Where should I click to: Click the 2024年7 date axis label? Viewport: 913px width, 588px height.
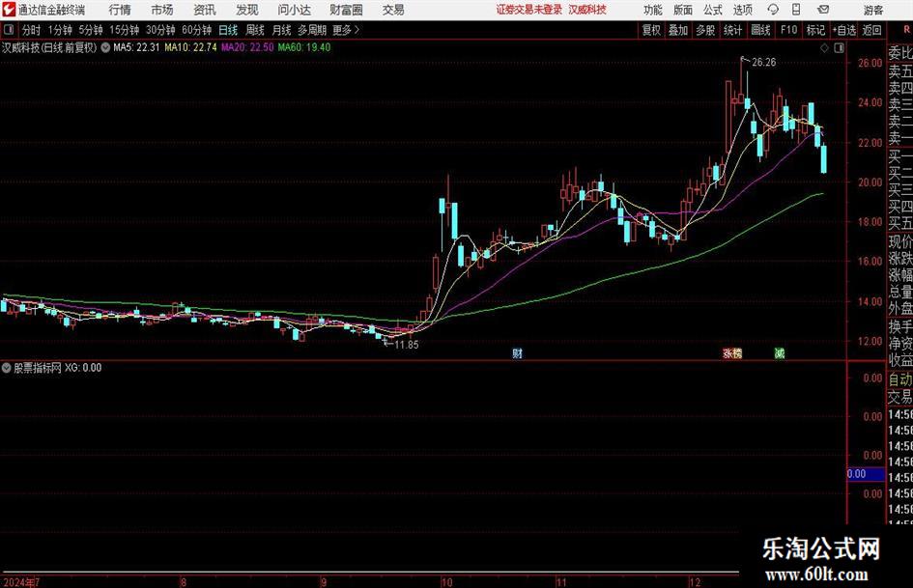[21, 582]
